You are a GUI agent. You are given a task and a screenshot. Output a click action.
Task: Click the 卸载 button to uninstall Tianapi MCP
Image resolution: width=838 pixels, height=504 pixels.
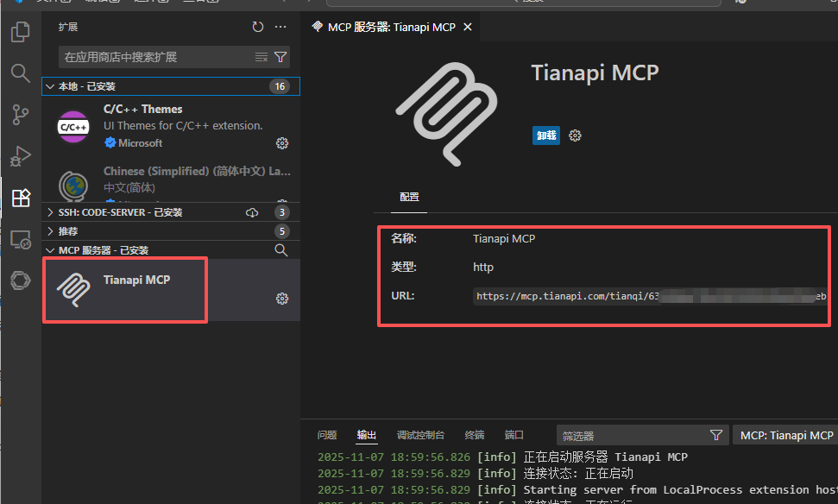point(545,135)
